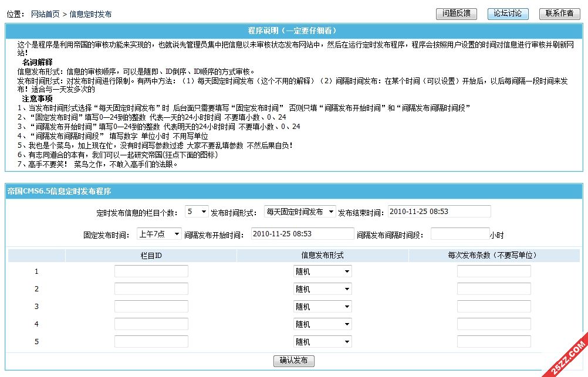This screenshot has width=588, height=377.
Task: Click the 栏目ID field in row 3
Action: click(x=151, y=307)
